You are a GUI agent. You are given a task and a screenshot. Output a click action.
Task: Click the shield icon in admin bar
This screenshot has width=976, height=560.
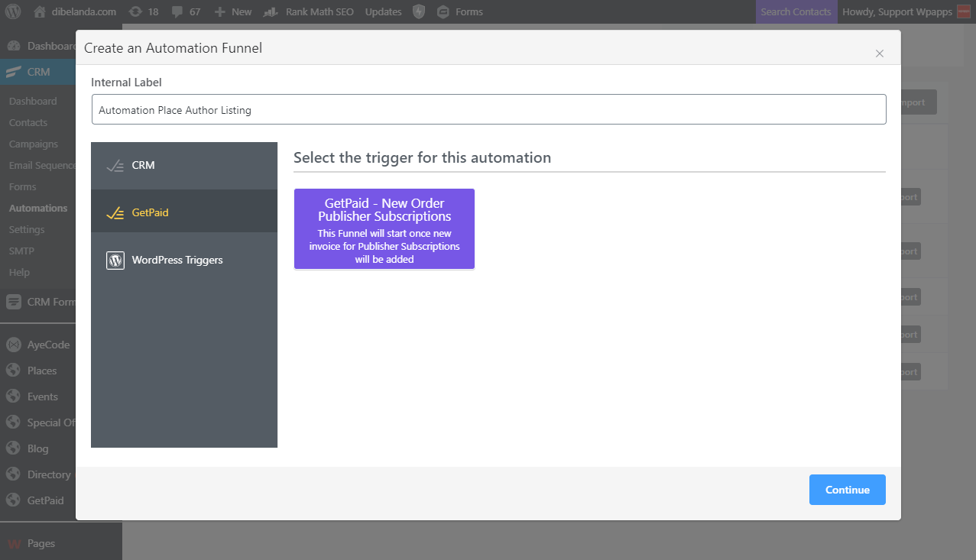(419, 11)
